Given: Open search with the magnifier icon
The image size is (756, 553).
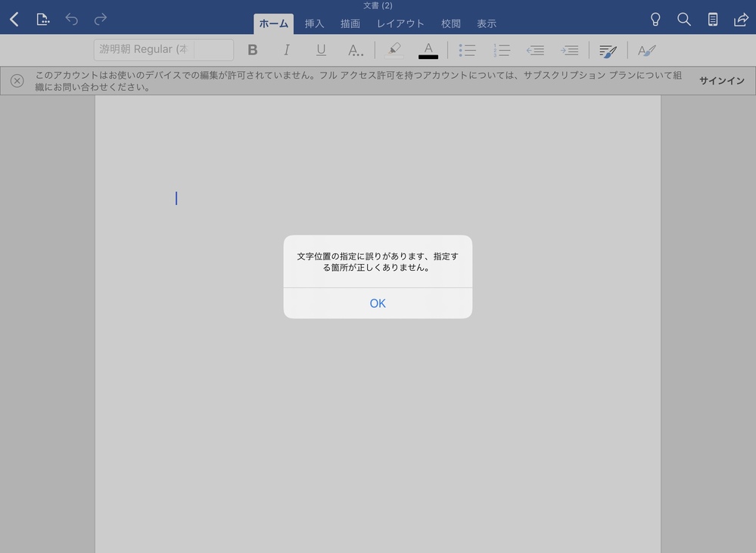Looking at the screenshot, I should (684, 20).
